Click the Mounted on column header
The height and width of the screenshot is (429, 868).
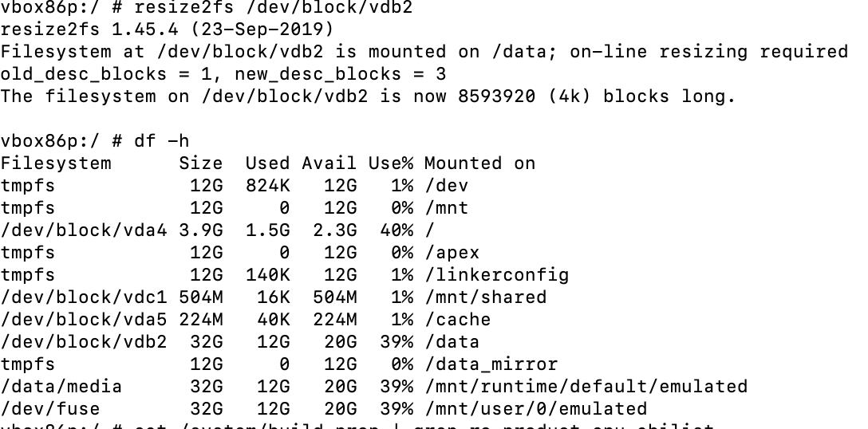[479, 163]
